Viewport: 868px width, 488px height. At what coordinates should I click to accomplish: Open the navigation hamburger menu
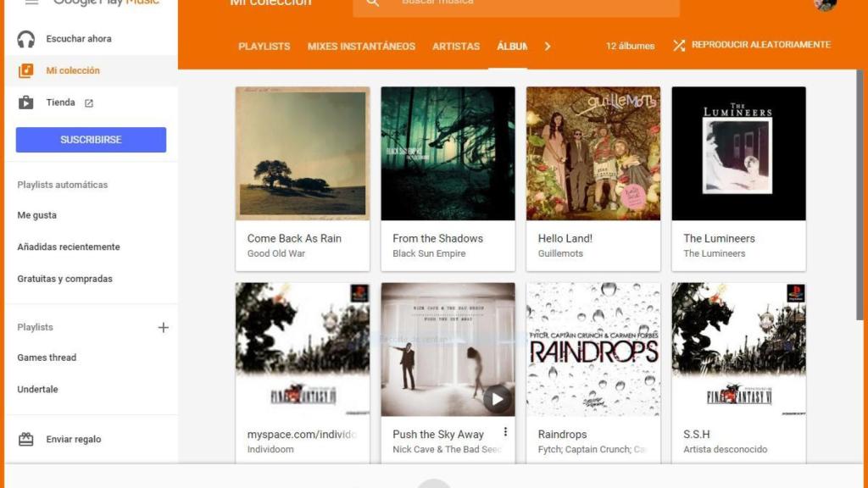[33, 2]
